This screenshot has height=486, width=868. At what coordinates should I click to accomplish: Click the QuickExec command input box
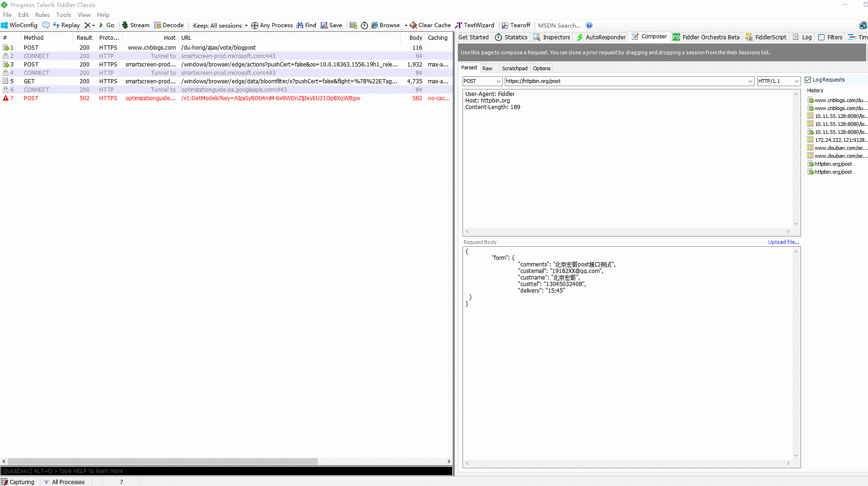pyautogui.click(x=226, y=471)
